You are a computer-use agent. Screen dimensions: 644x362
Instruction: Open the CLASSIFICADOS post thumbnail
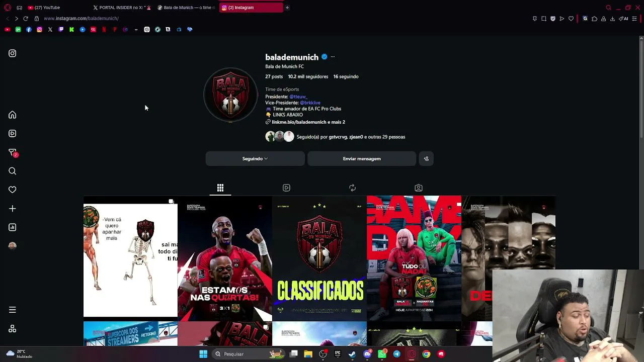tap(319, 258)
